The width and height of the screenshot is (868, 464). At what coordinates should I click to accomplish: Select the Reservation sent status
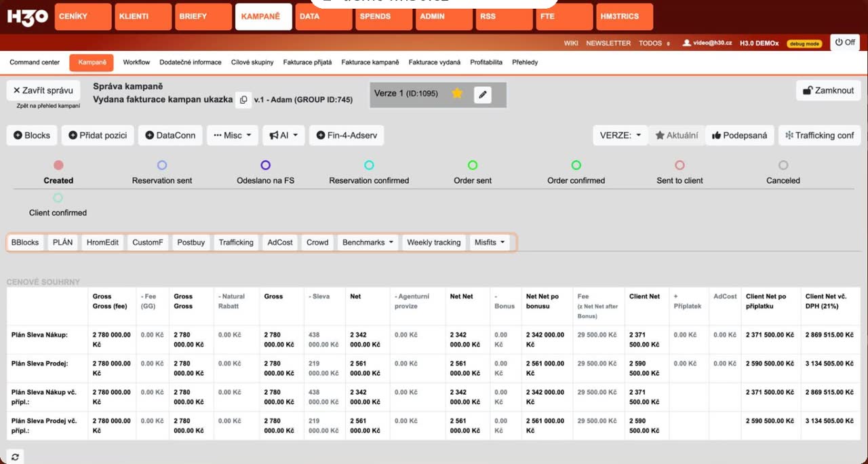[x=162, y=165]
